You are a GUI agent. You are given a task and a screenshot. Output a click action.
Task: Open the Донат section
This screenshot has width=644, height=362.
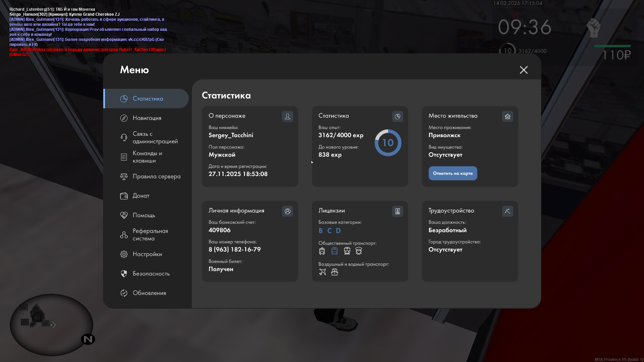click(141, 196)
